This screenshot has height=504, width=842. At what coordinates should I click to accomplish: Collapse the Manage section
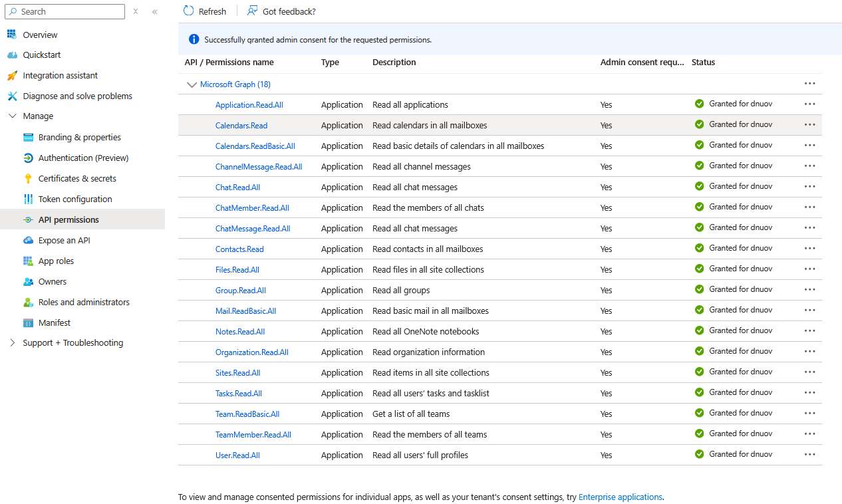pyautogui.click(x=12, y=116)
